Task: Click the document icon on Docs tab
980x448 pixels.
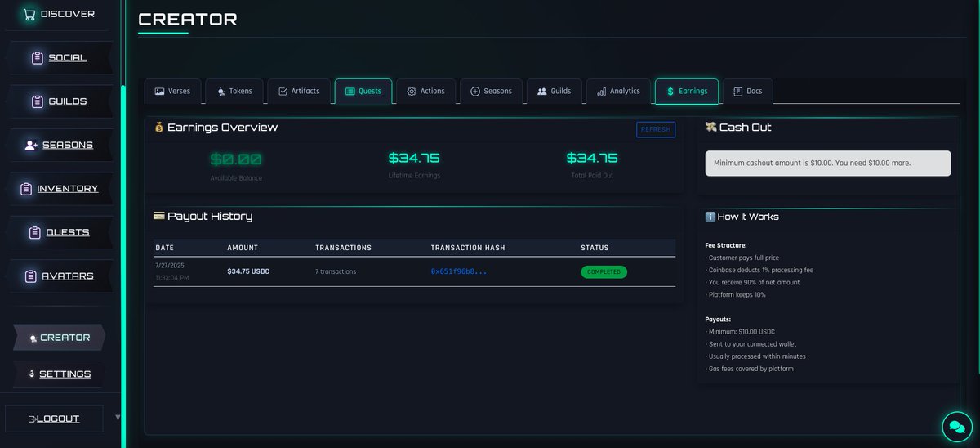Action: tap(738, 92)
